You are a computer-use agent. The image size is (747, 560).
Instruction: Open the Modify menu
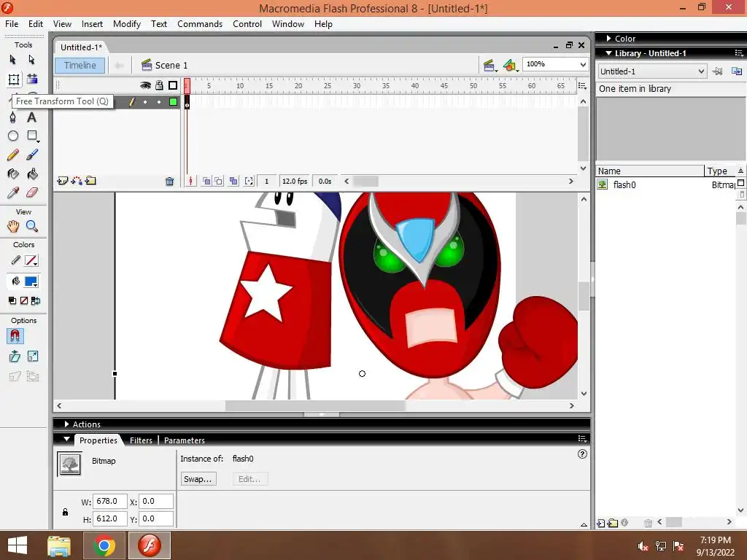pos(127,24)
